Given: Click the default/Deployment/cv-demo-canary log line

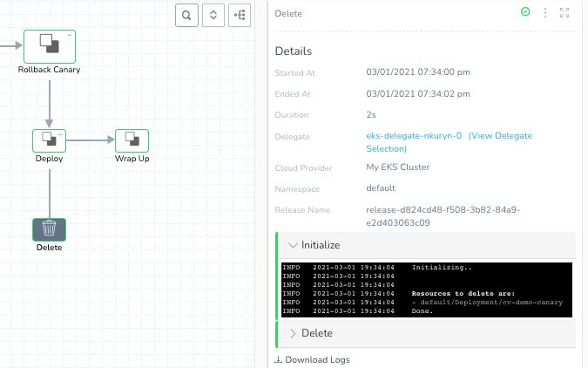Looking at the screenshot, I should pos(487,303).
